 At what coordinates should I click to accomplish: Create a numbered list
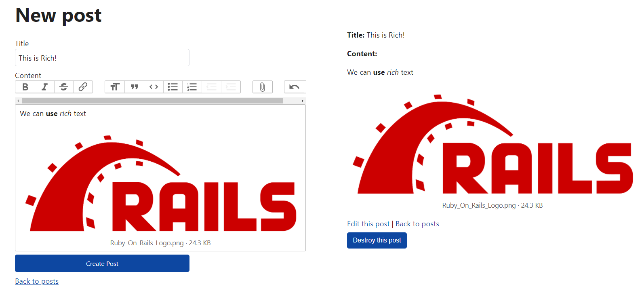(x=192, y=87)
